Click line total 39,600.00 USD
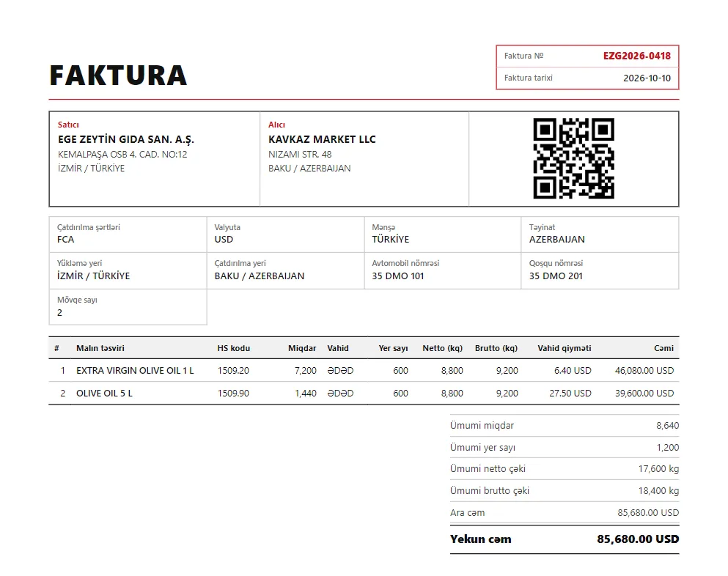The width and height of the screenshot is (728, 576). [x=644, y=393]
